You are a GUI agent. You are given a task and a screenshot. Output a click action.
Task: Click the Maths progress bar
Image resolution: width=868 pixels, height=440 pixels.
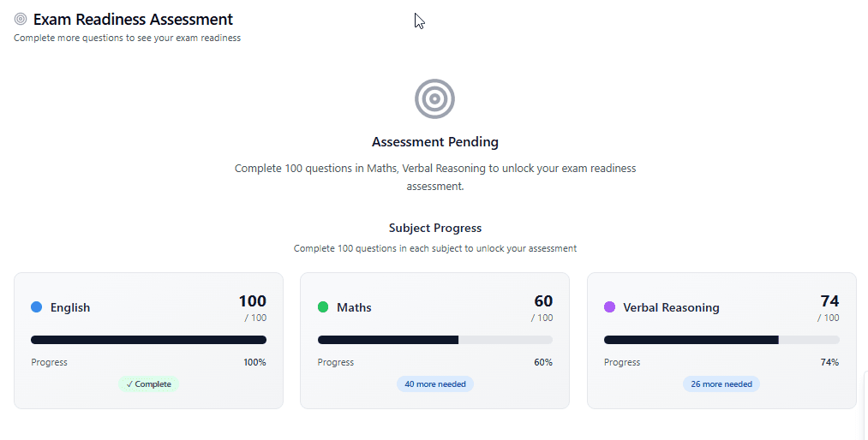click(435, 340)
